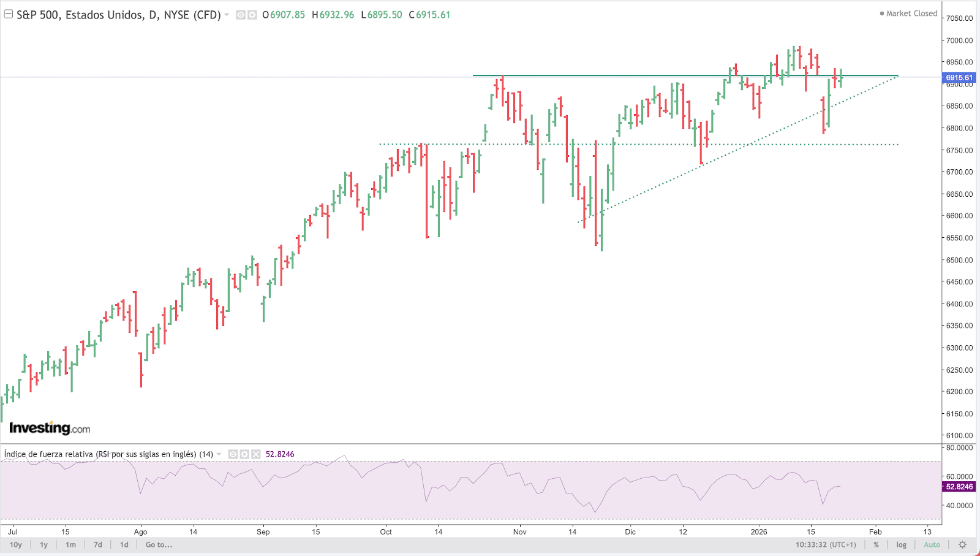Image resolution: width=980 pixels, height=556 pixels.
Task: Open the RSI indicator settings gear
Action: (x=244, y=454)
